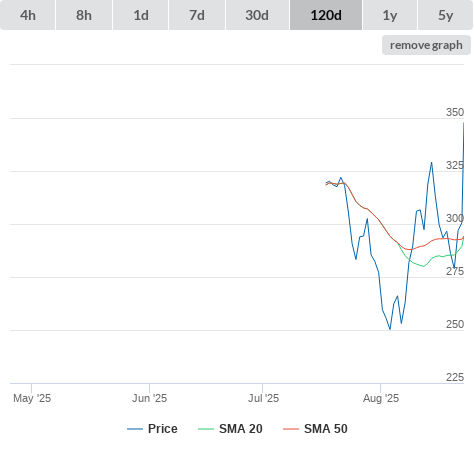474x455 pixels.
Task: Click the red SMA 50 line marker
Action: [291, 429]
